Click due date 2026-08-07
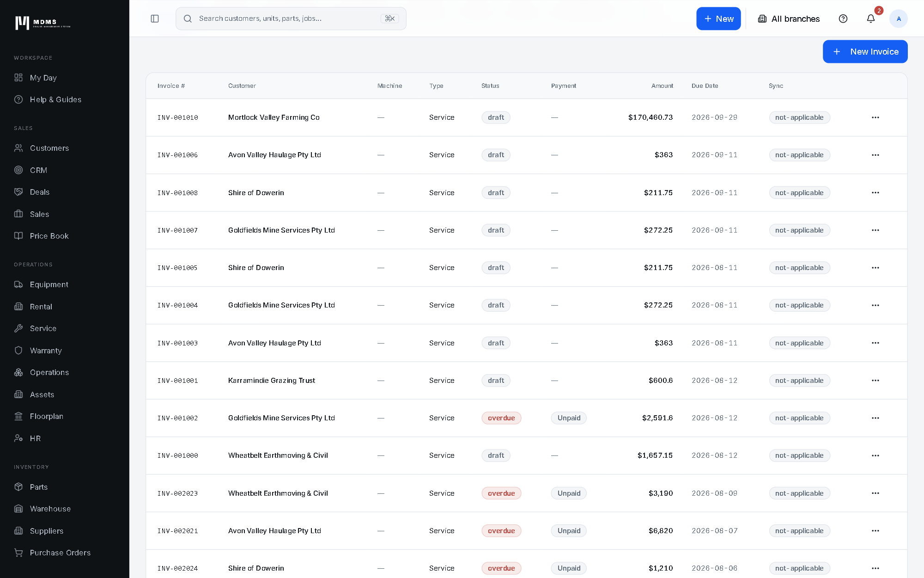This screenshot has width=924, height=578. pos(714,531)
